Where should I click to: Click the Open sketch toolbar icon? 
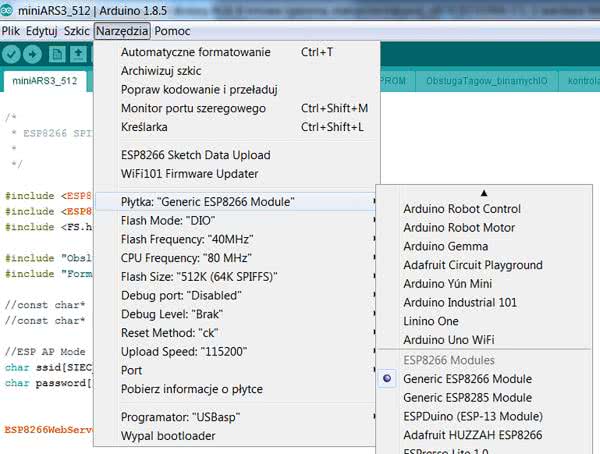coord(80,52)
